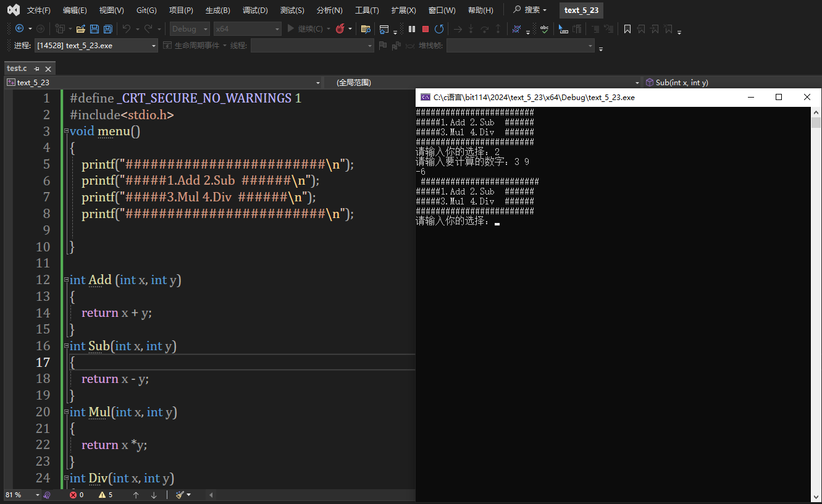Click the text_5_23 solution name button
This screenshot has height=504, width=822.
pos(581,10)
